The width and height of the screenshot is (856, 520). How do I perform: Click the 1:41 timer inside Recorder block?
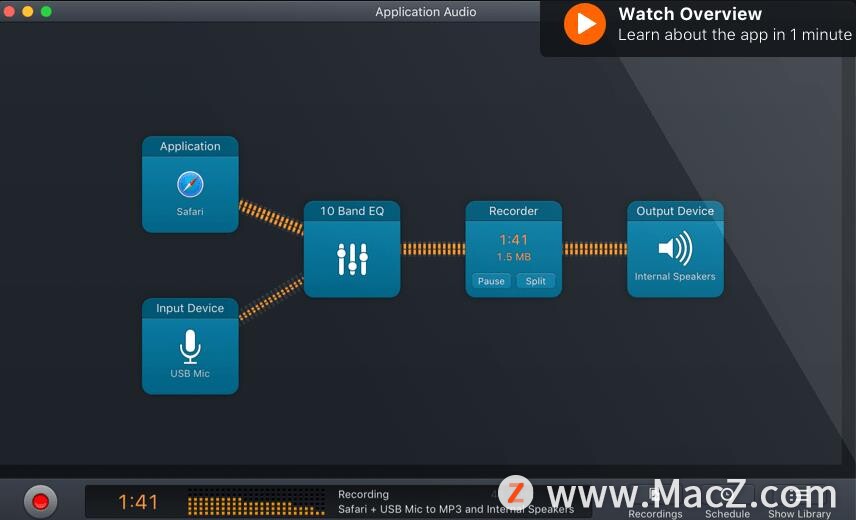(x=513, y=240)
